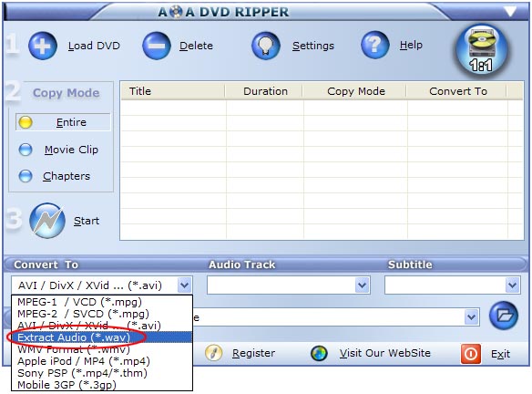Choose WMV Format (*.wmv) option
This screenshot has width=532, height=394.
point(102,349)
